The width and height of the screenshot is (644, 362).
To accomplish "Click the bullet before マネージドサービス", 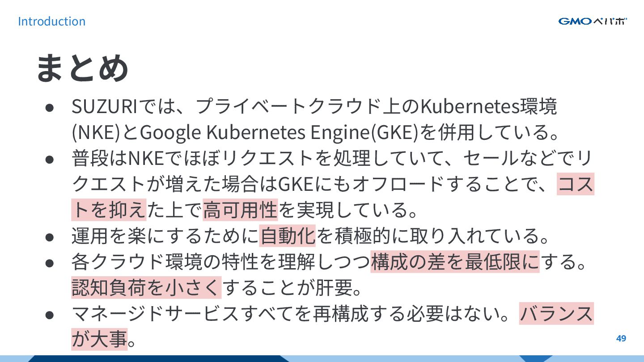I will (x=50, y=314).
